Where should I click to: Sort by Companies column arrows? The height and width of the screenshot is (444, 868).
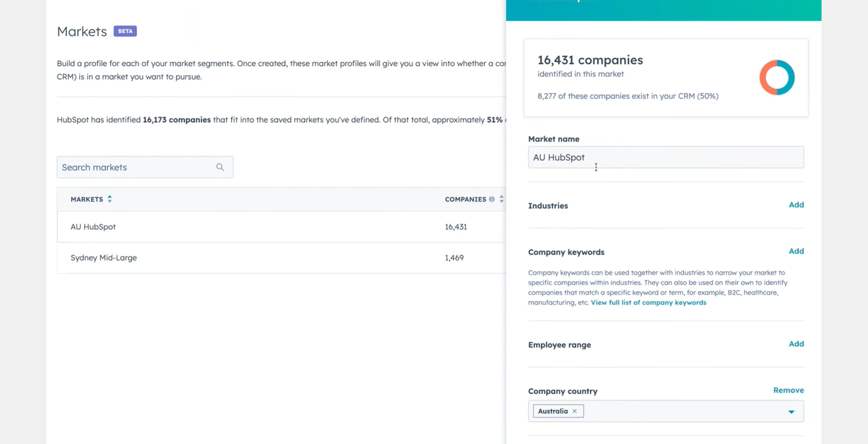click(501, 199)
